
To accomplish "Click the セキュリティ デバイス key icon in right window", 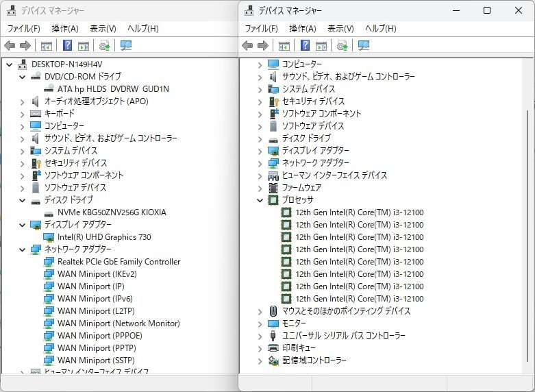I will pos(274,101).
